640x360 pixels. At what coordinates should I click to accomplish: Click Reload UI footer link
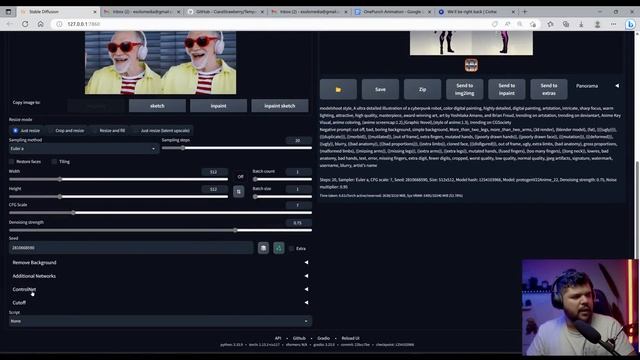(x=350, y=338)
